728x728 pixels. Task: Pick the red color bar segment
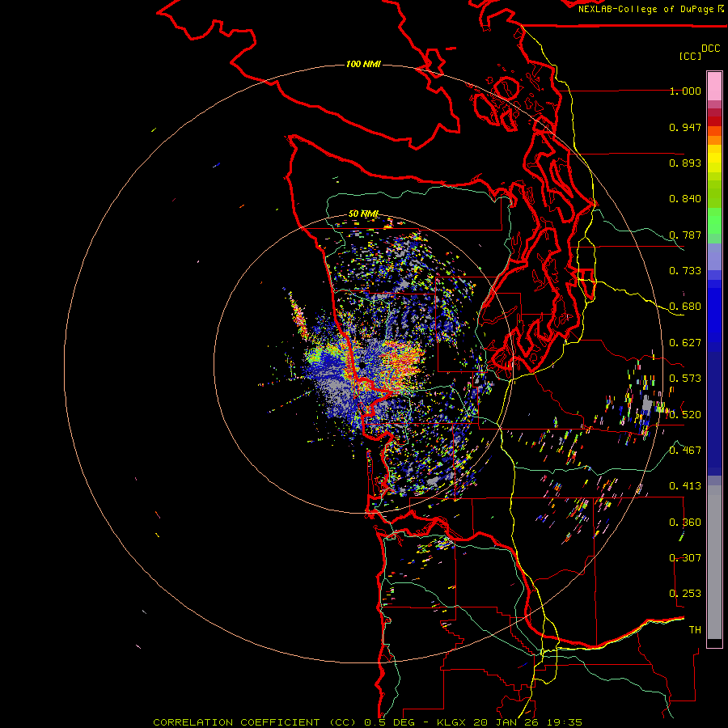pos(714,121)
